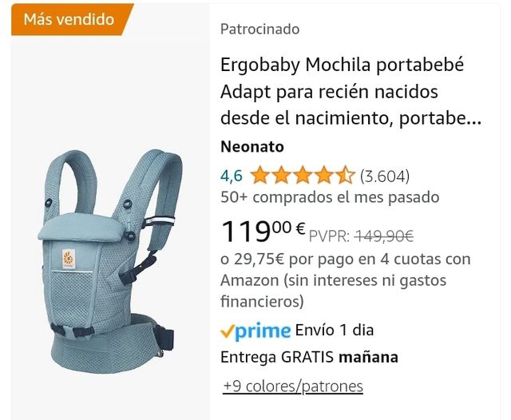Viewport: 511px width, 420px height.
Task: Click the 119,00 € current price
Action: point(263,231)
